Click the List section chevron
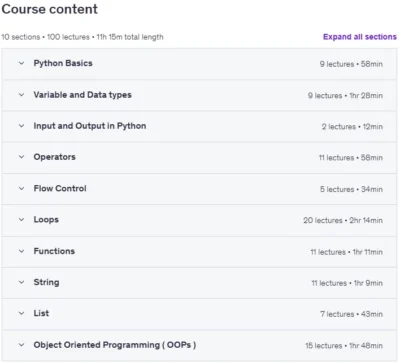 (x=21, y=313)
